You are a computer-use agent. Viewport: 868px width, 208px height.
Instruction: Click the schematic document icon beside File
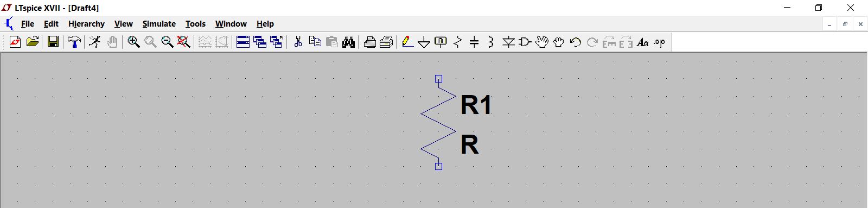pyautogui.click(x=9, y=24)
